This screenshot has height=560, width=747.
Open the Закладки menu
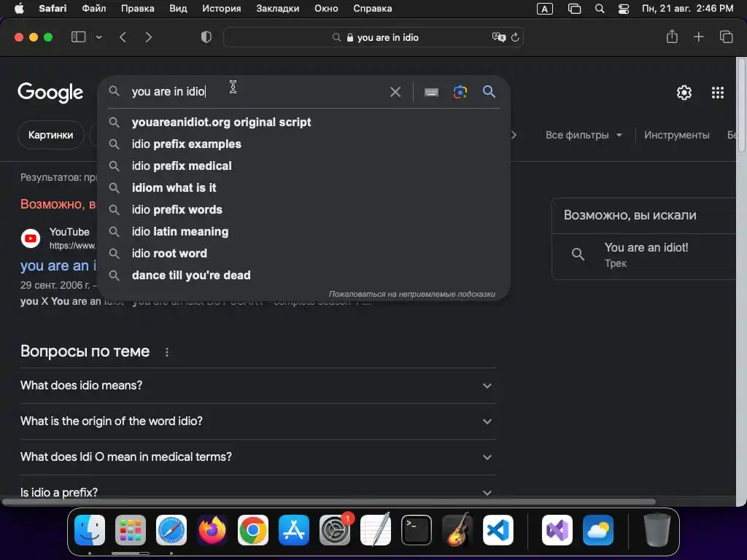click(278, 9)
